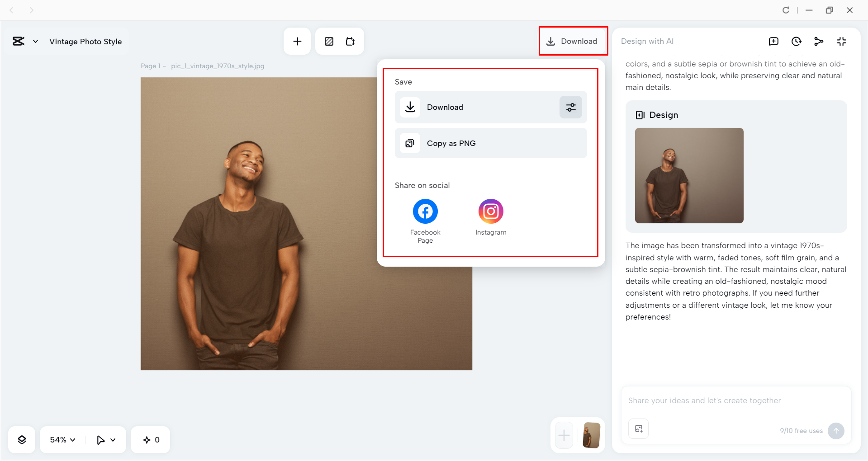Expand the pointer tool options arrow

(113, 440)
